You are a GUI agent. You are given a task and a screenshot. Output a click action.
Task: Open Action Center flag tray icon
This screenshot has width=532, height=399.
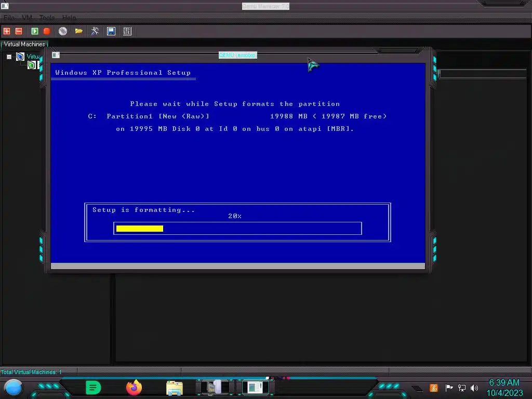449,388
